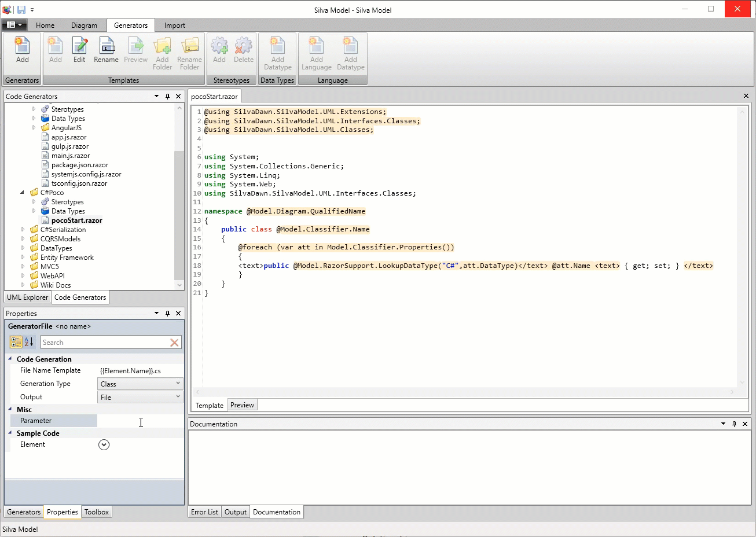This screenshot has height=537, width=756.
Task: Switch to the Preview tab below editor
Action: point(242,405)
